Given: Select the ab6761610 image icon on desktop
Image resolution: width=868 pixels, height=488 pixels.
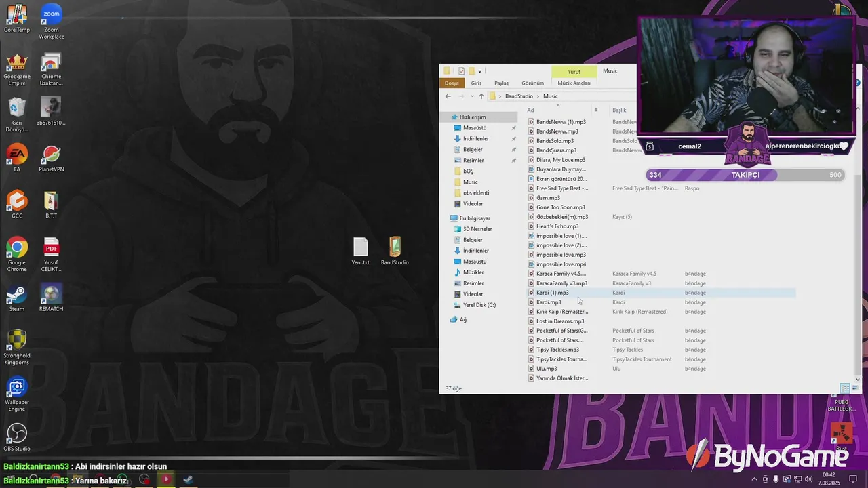Looking at the screenshot, I should click(51, 112).
